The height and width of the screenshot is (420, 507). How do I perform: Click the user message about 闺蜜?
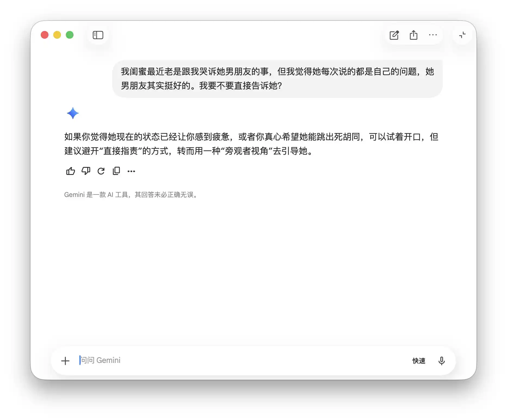click(x=277, y=79)
